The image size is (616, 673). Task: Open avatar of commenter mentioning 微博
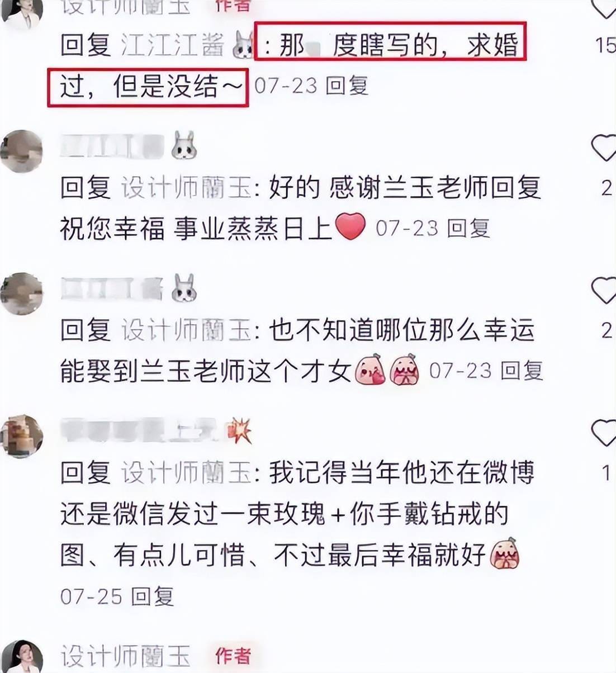(x=22, y=436)
